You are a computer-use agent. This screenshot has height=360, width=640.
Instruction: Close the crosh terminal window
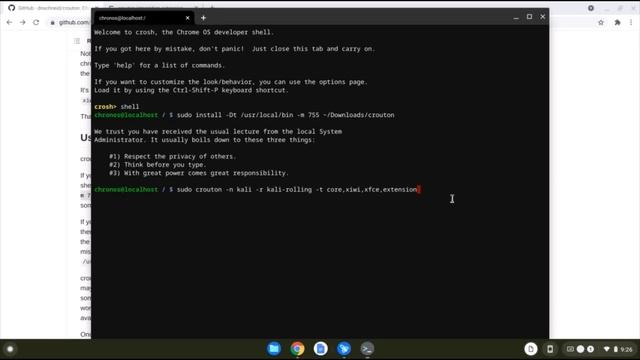coord(542,17)
